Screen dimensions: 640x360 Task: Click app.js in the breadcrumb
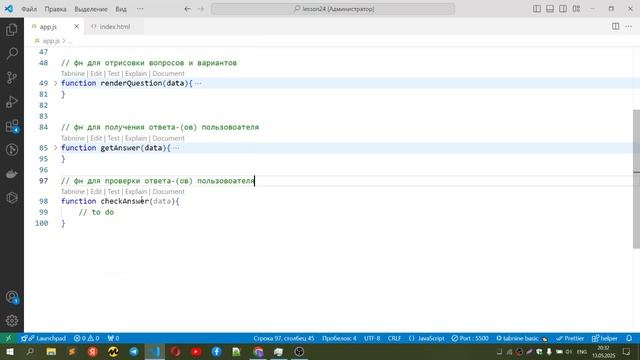(51, 41)
